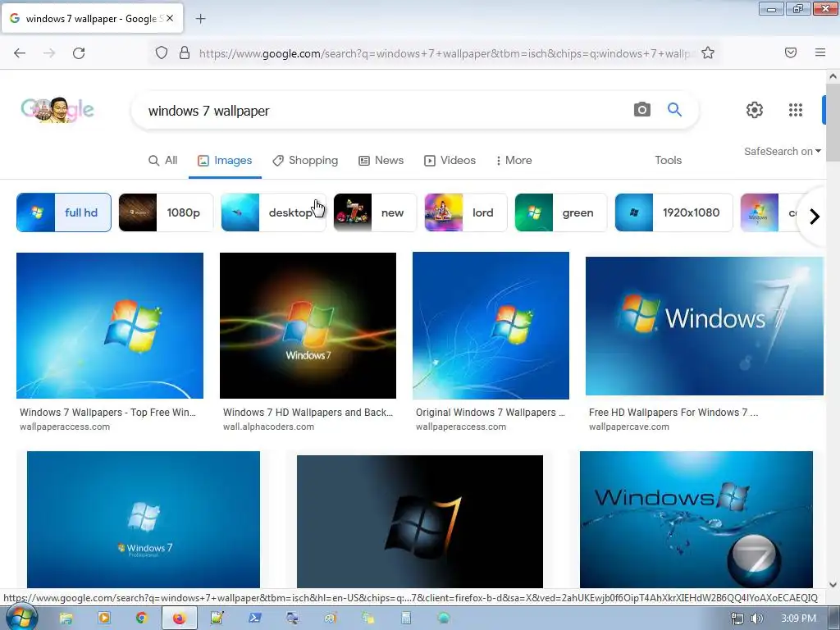
Task: Apply the green filter chip
Action: tap(561, 212)
